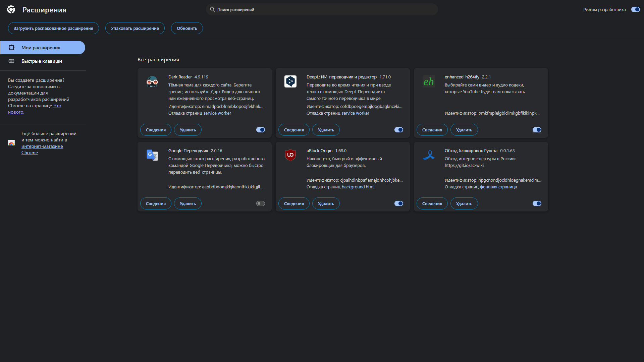Click the Обход блокировок Рунета ribbon icon
644x362 pixels.
[x=429, y=155]
